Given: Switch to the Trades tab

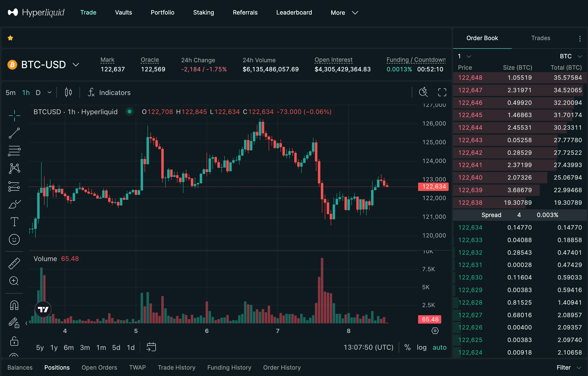Looking at the screenshot, I should tap(540, 38).
